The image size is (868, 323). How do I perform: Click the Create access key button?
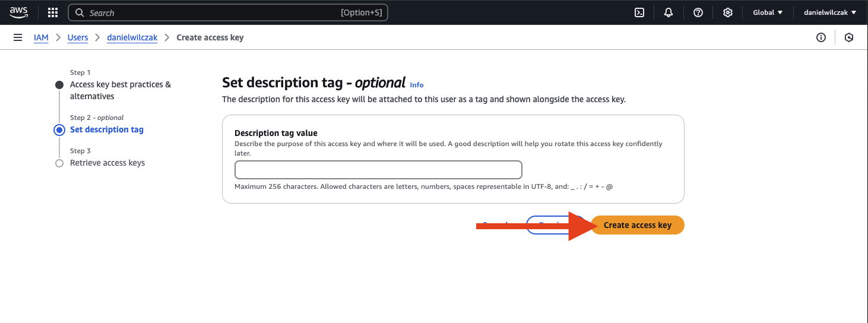637,225
